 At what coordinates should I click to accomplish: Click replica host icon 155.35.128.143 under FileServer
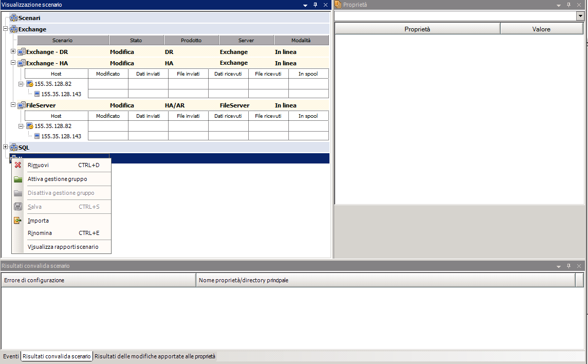pyautogui.click(x=37, y=136)
